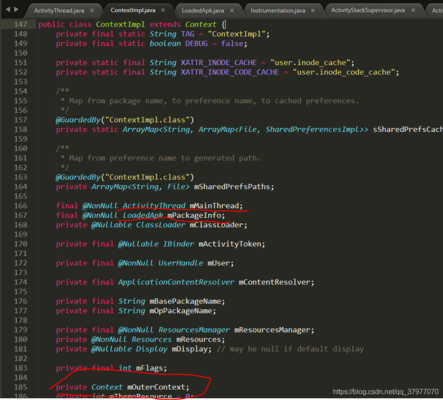This screenshot has width=443, height=400.
Task: Navigate to next tabs with right arrow
Action: (16, 9)
